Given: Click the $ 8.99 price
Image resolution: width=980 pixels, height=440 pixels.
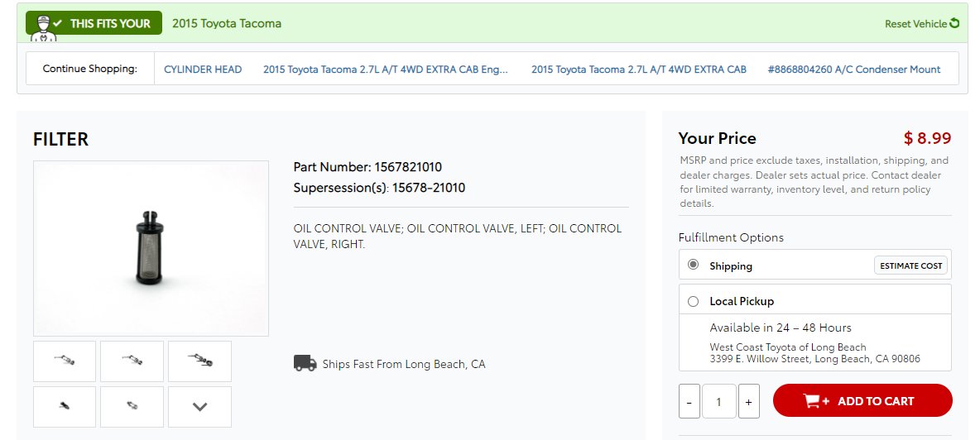Looking at the screenshot, I should tap(927, 138).
